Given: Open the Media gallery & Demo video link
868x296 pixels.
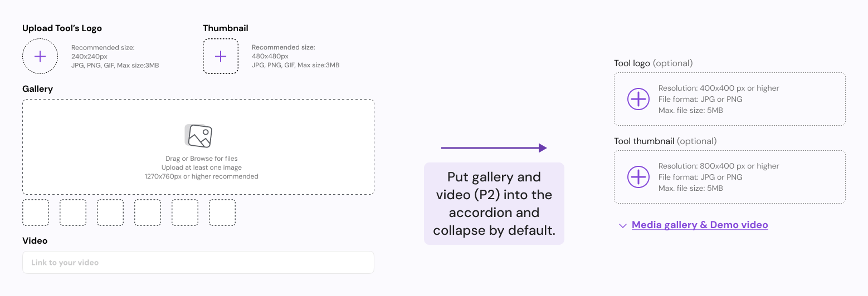Looking at the screenshot, I should pos(700,225).
